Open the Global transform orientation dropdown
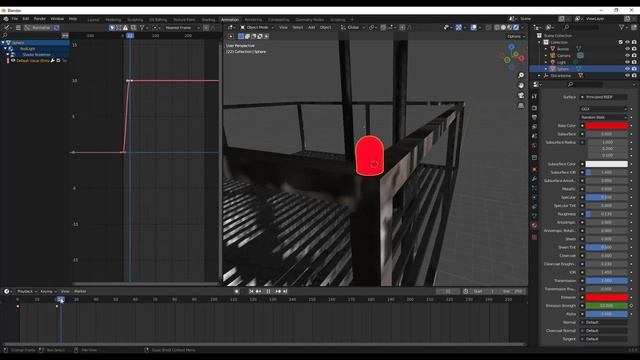 pos(352,27)
